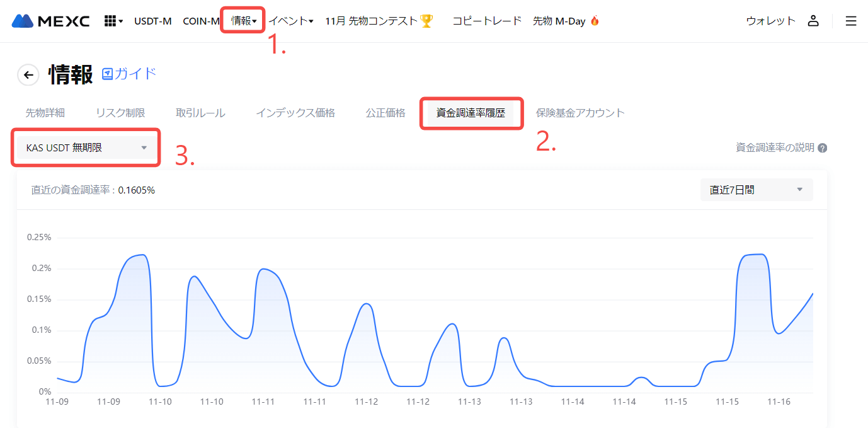Expand the 情報 dropdown menu

click(243, 21)
